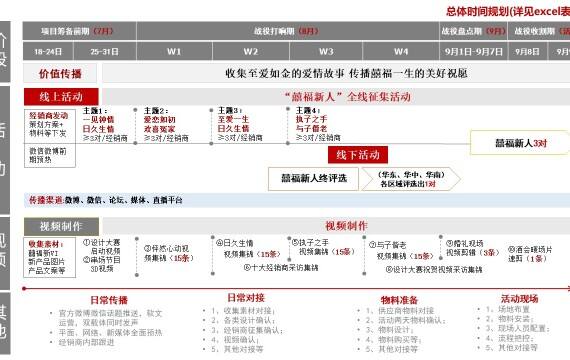Click the 囍福新人终评选 box
The width and height of the screenshot is (570, 360).
click(313, 179)
